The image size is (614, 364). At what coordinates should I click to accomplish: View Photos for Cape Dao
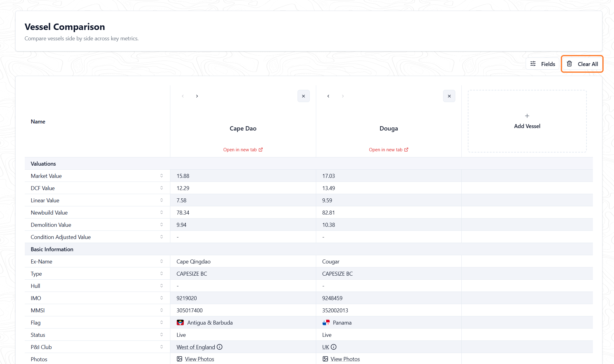coord(195,359)
